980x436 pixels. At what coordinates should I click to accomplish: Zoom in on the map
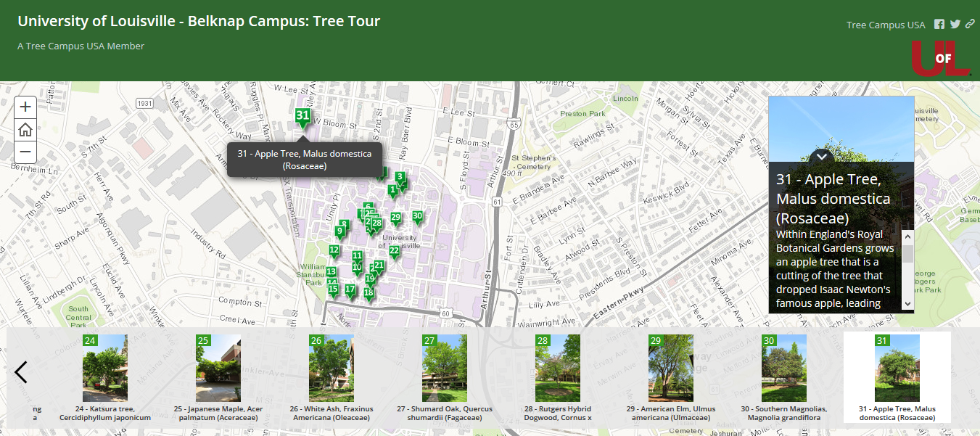click(25, 107)
